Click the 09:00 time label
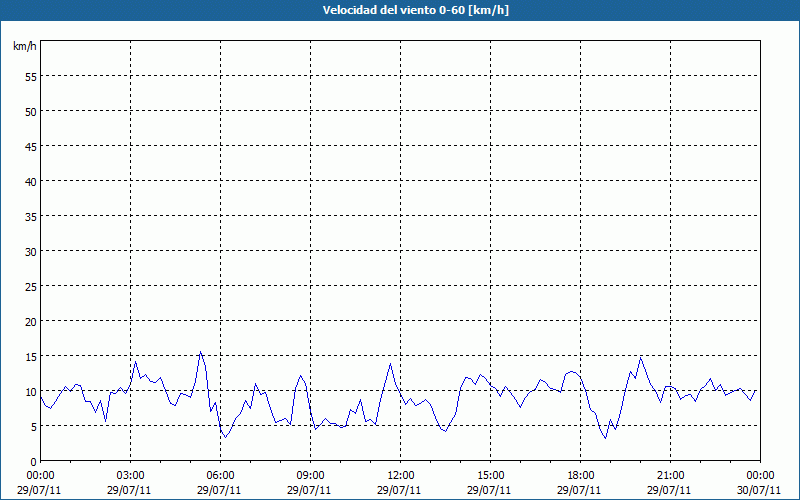 coord(311,476)
